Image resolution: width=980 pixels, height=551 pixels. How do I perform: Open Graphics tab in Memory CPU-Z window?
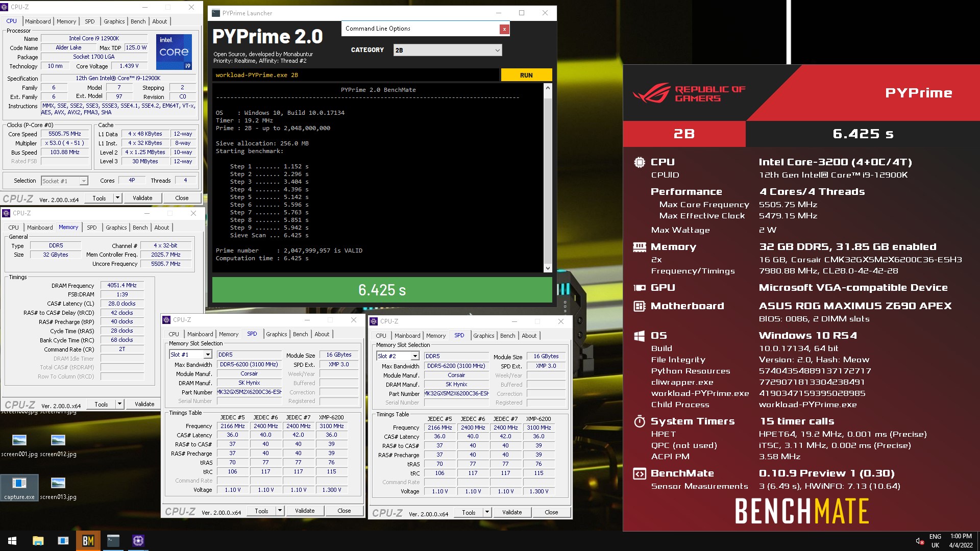coord(116,228)
